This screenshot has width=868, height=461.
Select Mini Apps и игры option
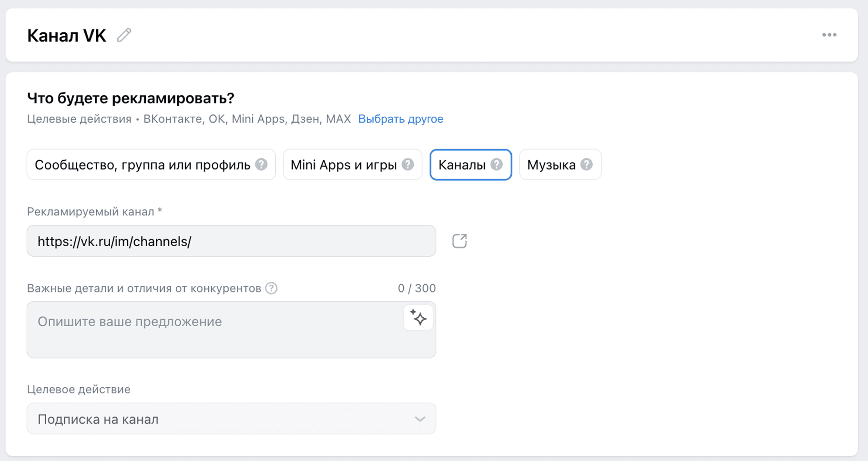(x=352, y=164)
